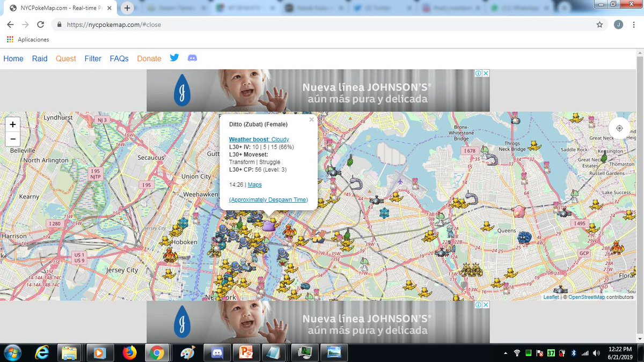Select the Magmar marker near GCP sign
Image resolution: width=644 pixels, height=362 pixels.
click(617, 247)
